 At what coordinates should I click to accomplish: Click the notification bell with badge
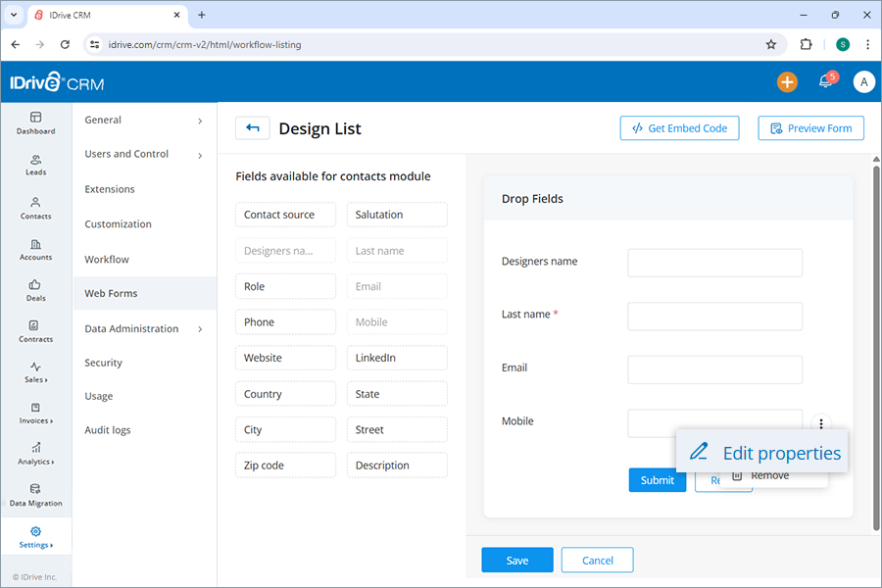(824, 81)
